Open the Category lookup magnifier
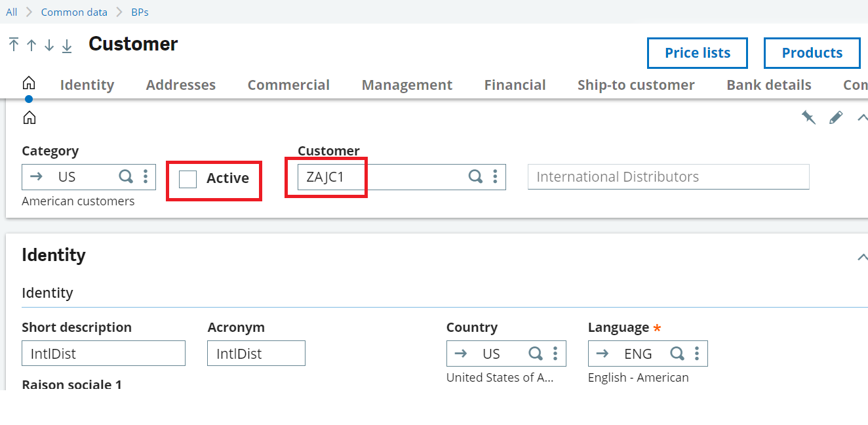 point(125,176)
